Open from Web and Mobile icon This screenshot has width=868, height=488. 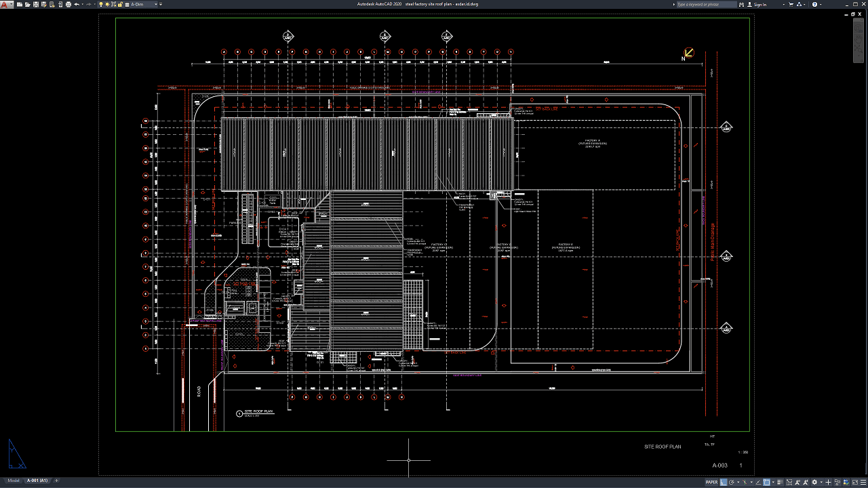click(x=52, y=4)
